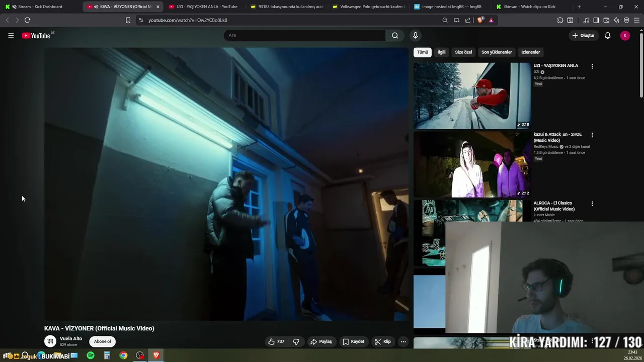Open OBS Studio from the taskbar
This screenshot has width=644, height=362.
pos(140,355)
